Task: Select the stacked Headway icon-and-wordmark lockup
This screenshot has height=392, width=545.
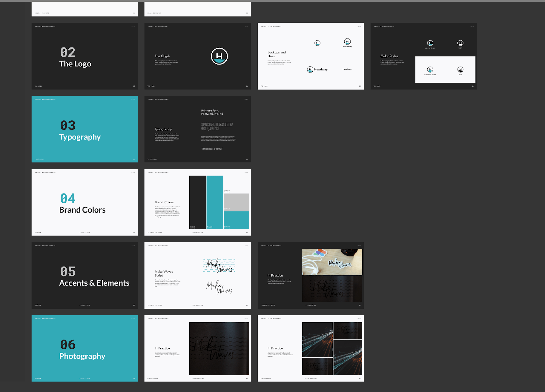Action: click(347, 43)
